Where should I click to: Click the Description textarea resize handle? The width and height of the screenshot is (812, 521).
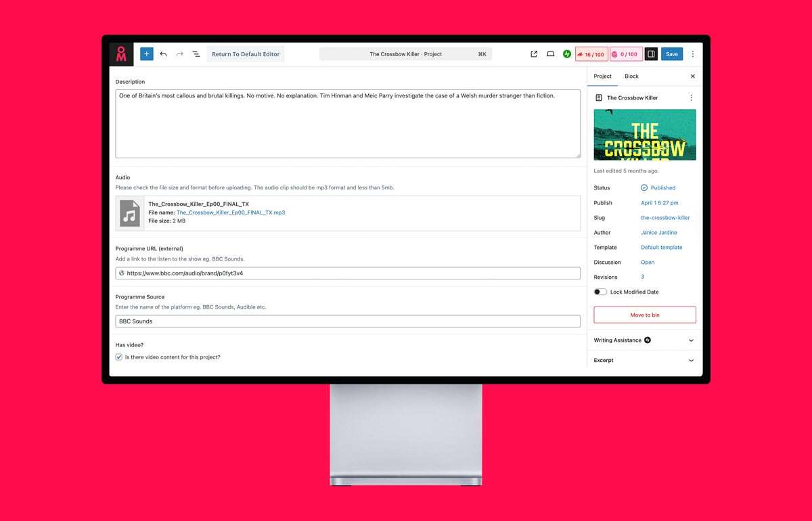click(577, 155)
